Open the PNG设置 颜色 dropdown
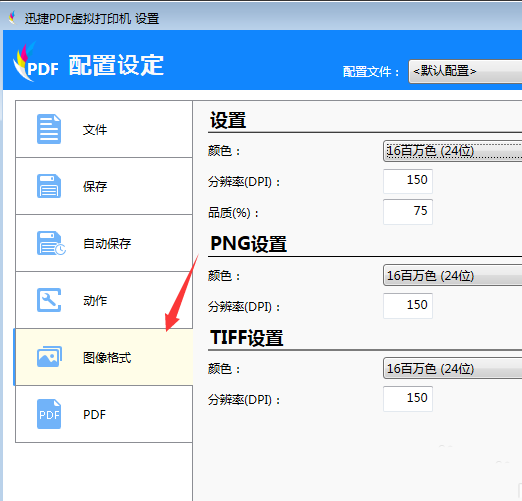 click(452, 275)
